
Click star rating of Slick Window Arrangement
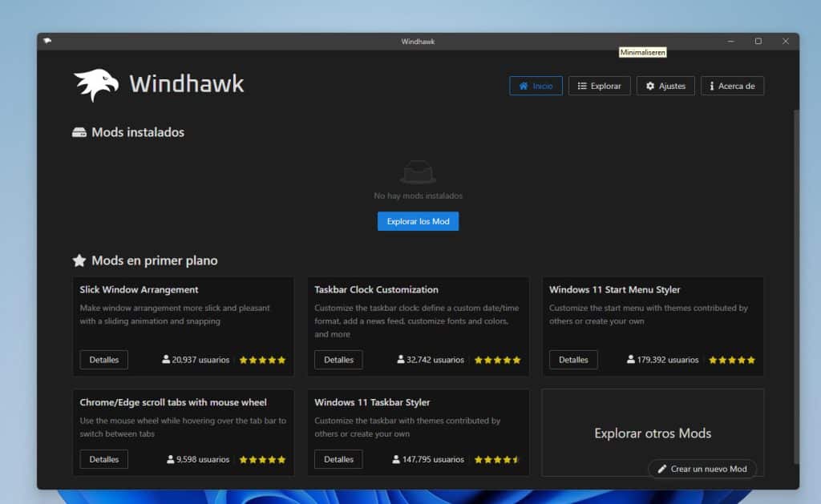tap(262, 360)
